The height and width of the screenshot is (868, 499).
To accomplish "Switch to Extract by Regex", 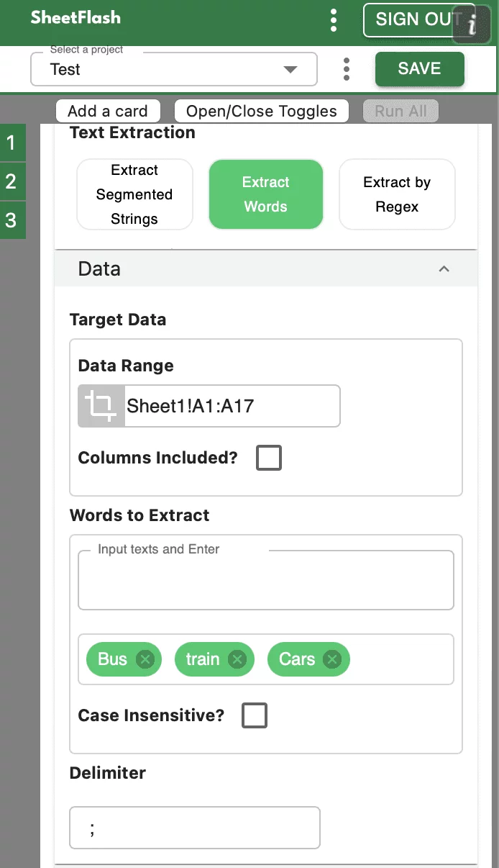I will (x=397, y=194).
